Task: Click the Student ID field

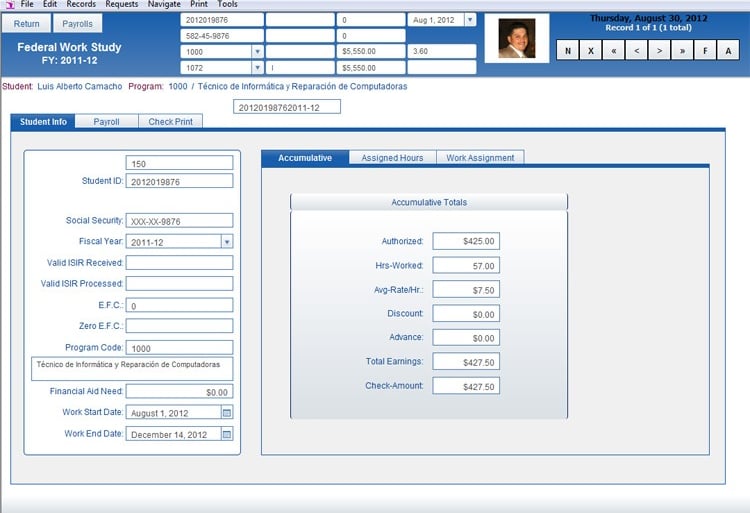Action: click(x=179, y=182)
